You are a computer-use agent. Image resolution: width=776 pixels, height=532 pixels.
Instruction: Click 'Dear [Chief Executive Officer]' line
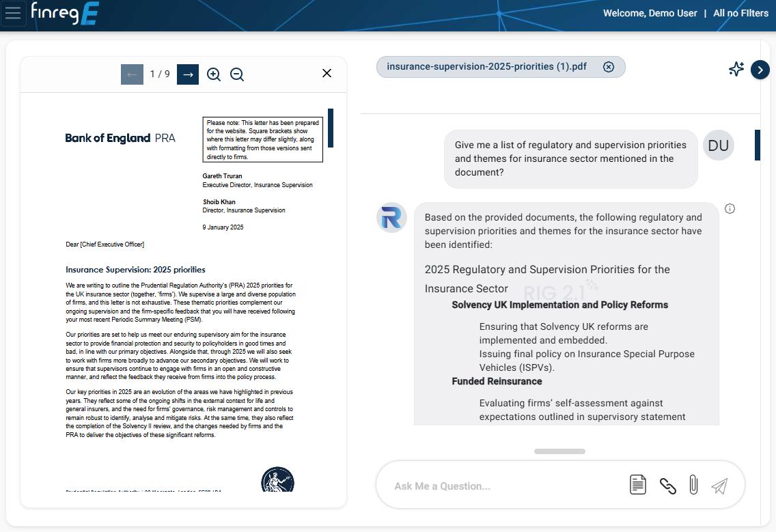click(105, 244)
